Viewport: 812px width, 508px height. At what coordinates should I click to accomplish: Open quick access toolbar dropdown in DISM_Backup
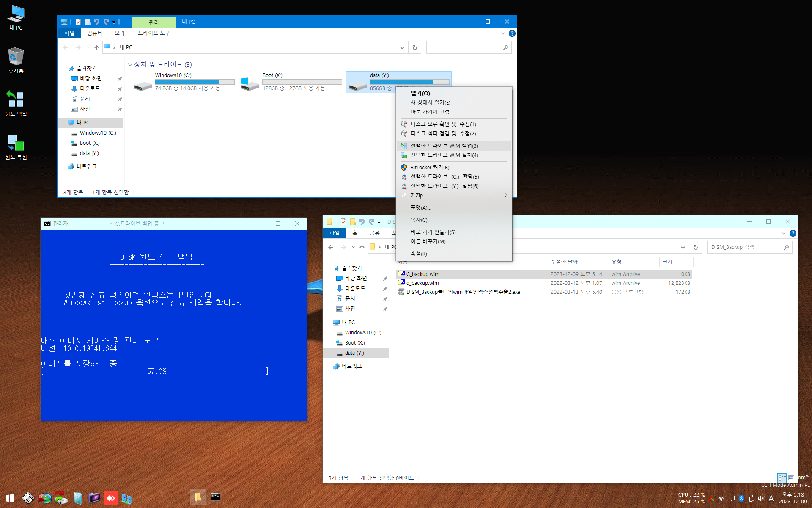coord(379,222)
